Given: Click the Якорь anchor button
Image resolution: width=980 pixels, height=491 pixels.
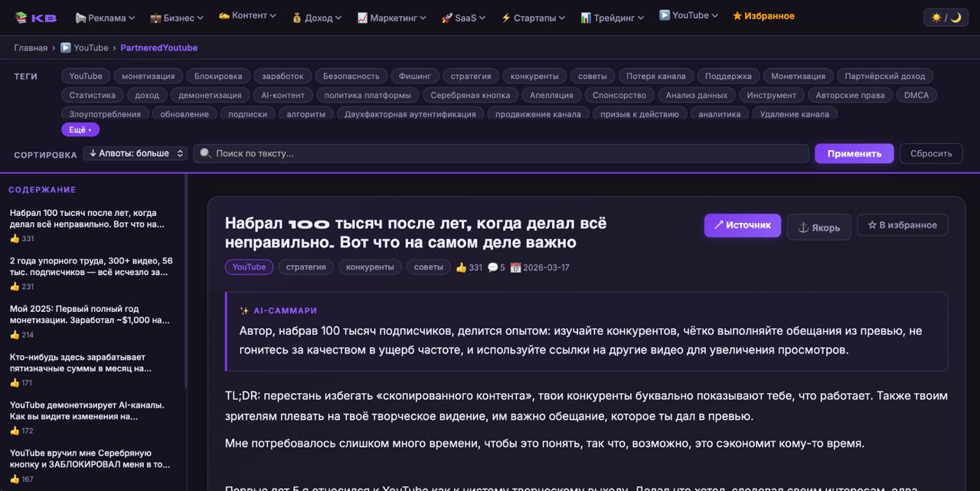Looking at the screenshot, I should pyautogui.click(x=818, y=227).
